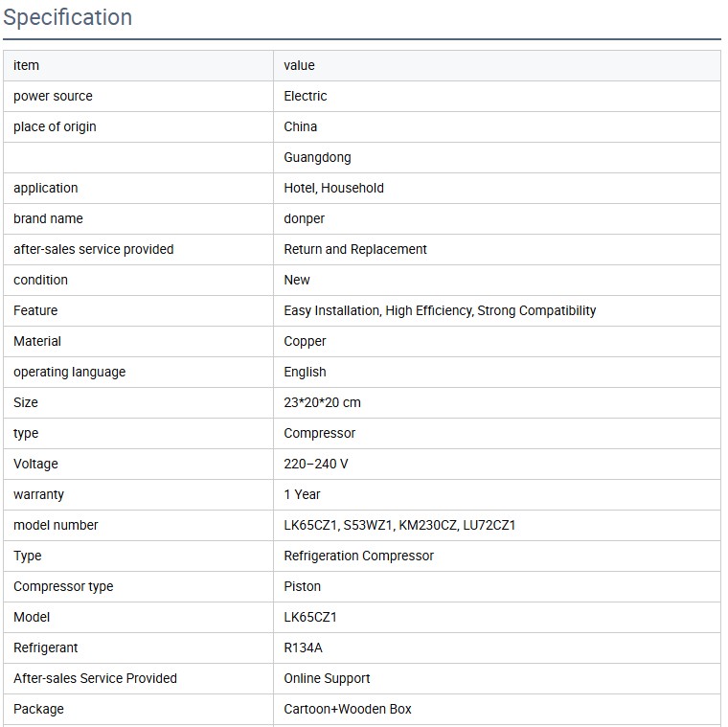Image resolution: width=728 pixels, height=727 pixels.
Task: Click the model number list 'LK65CZ1, S53WZ1, KM230CZ, LU72CZ1'
Action: [399, 525]
